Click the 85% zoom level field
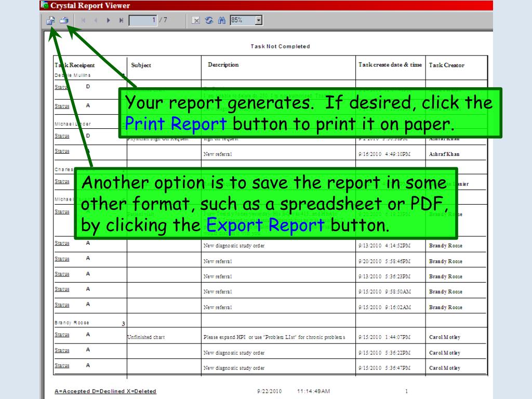 243,20
